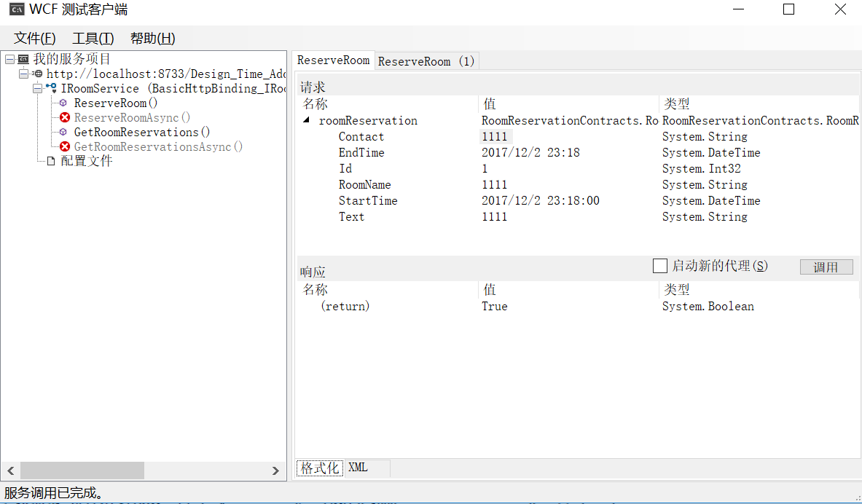Click the tree scrollbar left arrow

click(10, 470)
